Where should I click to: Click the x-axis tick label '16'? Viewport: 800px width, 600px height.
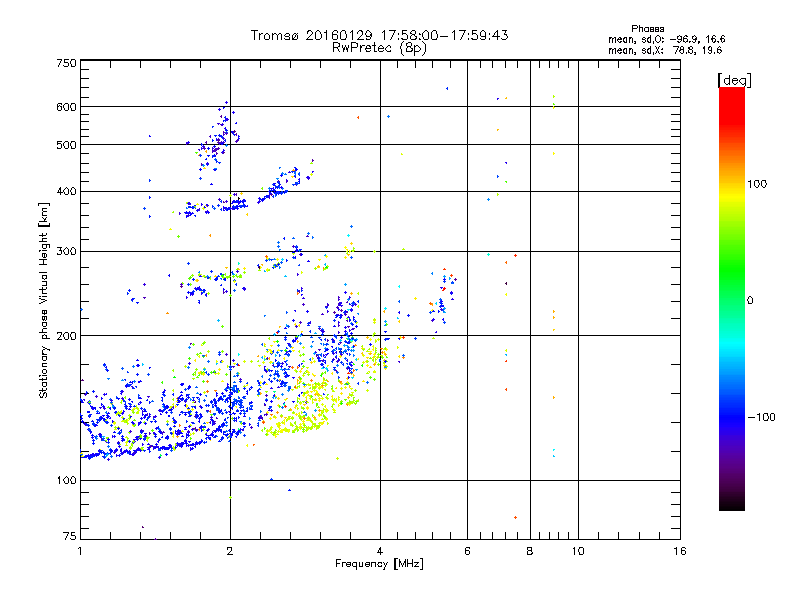pyautogui.click(x=680, y=551)
